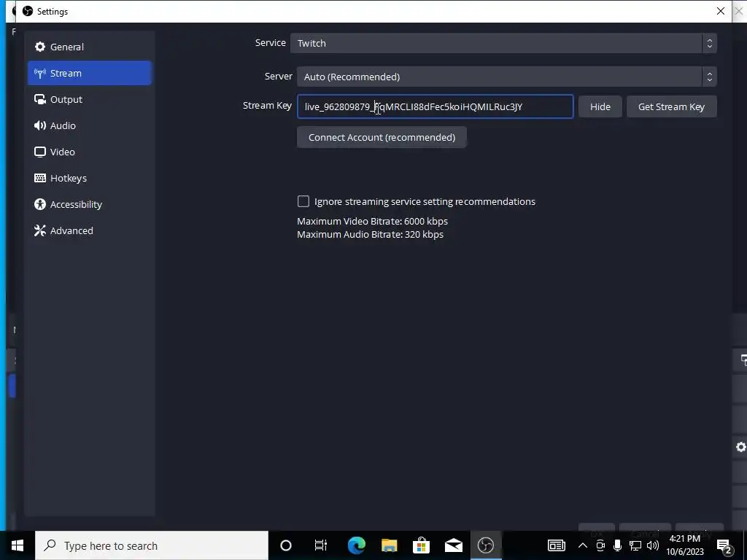Click the OBS logo in the Settings title bar
The width and height of the screenshot is (747, 560).
tap(28, 11)
